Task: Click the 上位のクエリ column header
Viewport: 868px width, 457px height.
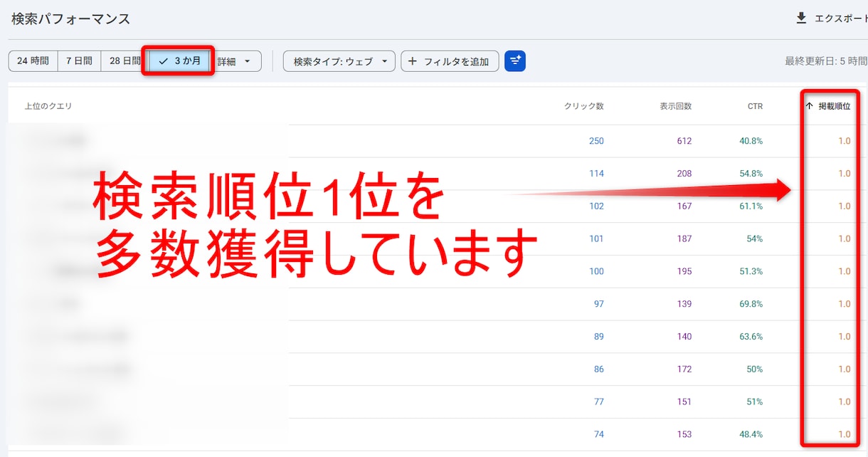Action: coord(48,106)
